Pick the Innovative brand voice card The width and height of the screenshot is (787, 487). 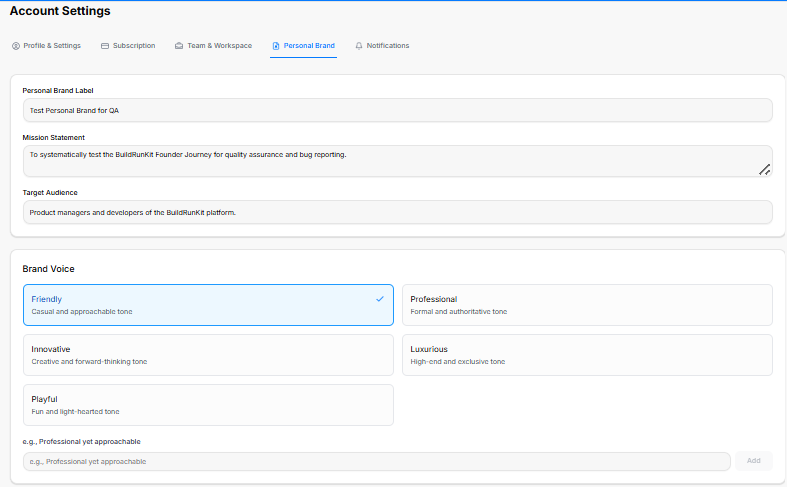pyautogui.click(x=208, y=355)
